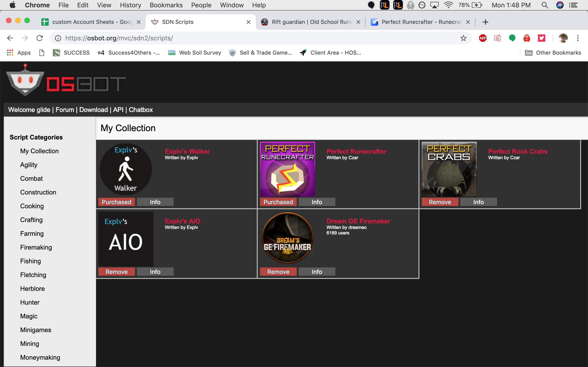The width and height of the screenshot is (588, 367).
Task: Open the Apps bookmarks shortcut
Action: tap(19, 53)
